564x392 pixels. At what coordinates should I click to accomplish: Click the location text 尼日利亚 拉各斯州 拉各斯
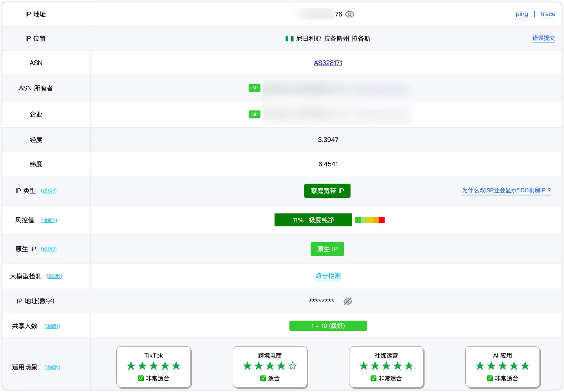[x=333, y=38]
